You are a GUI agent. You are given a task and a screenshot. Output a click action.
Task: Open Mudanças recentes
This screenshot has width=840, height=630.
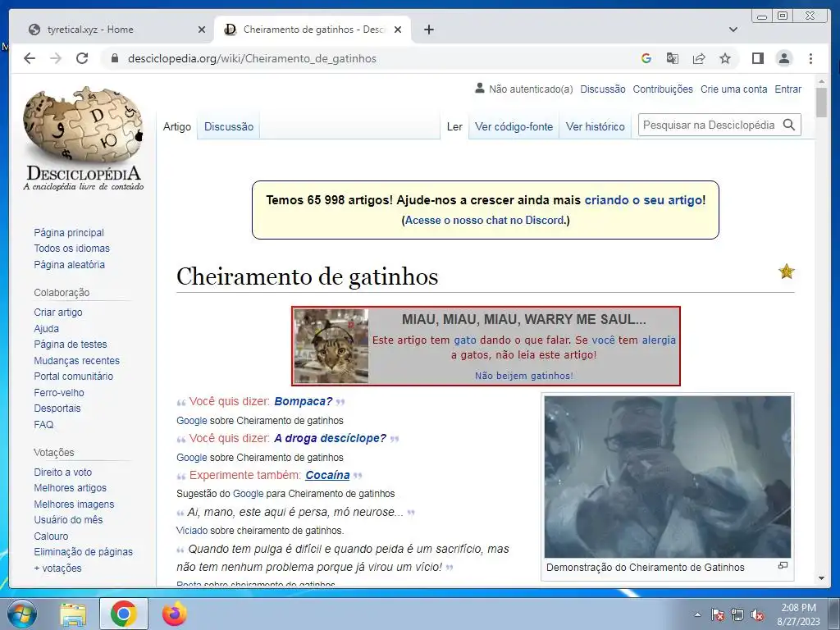pyautogui.click(x=76, y=361)
